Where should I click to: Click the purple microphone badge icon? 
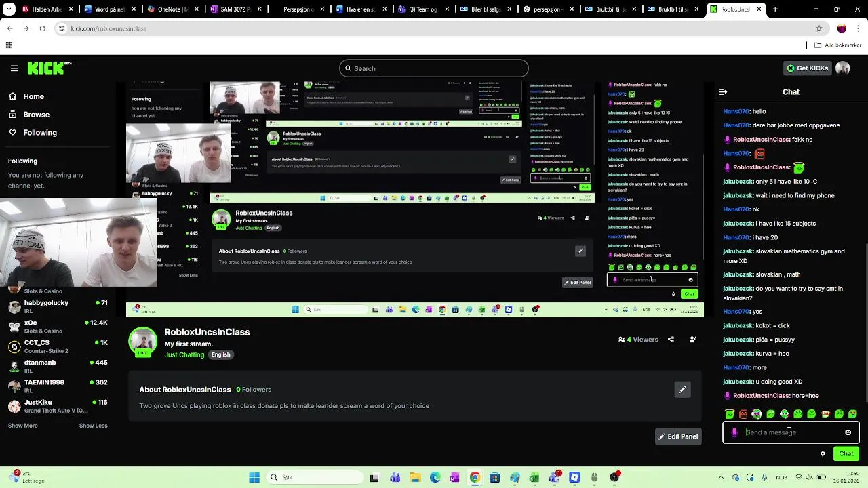coord(734,432)
